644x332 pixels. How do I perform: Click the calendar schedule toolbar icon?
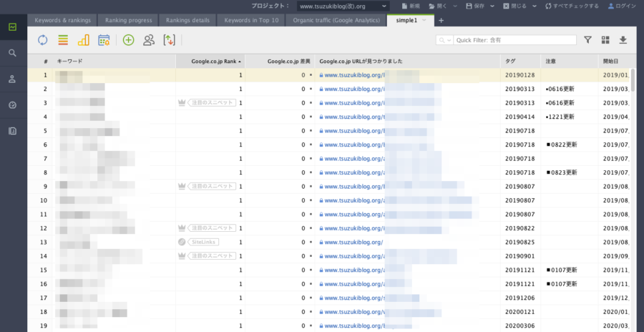click(x=104, y=40)
